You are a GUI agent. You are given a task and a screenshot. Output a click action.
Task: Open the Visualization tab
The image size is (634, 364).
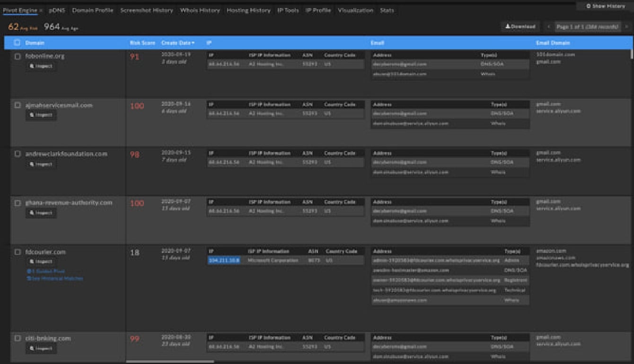coord(356,10)
